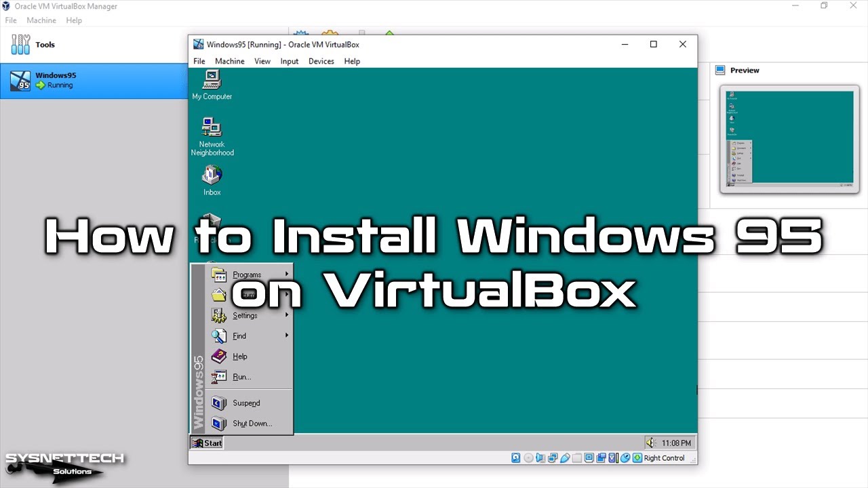Click the Find magnifier icon in Start menu

(218, 335)
